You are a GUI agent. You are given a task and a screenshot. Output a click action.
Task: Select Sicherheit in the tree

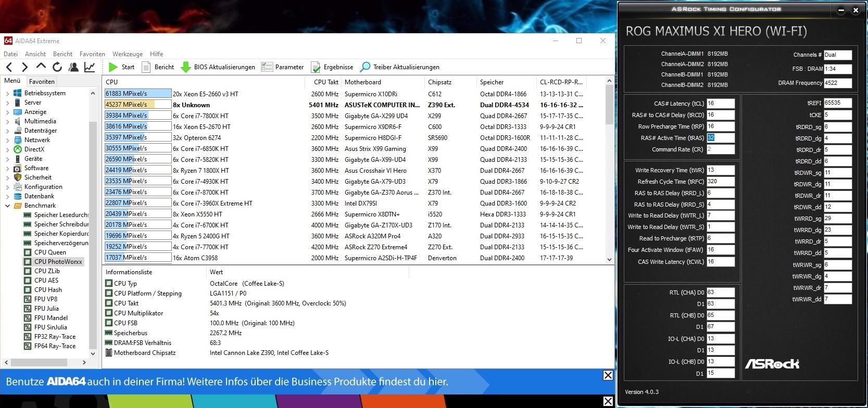(38, 177)
